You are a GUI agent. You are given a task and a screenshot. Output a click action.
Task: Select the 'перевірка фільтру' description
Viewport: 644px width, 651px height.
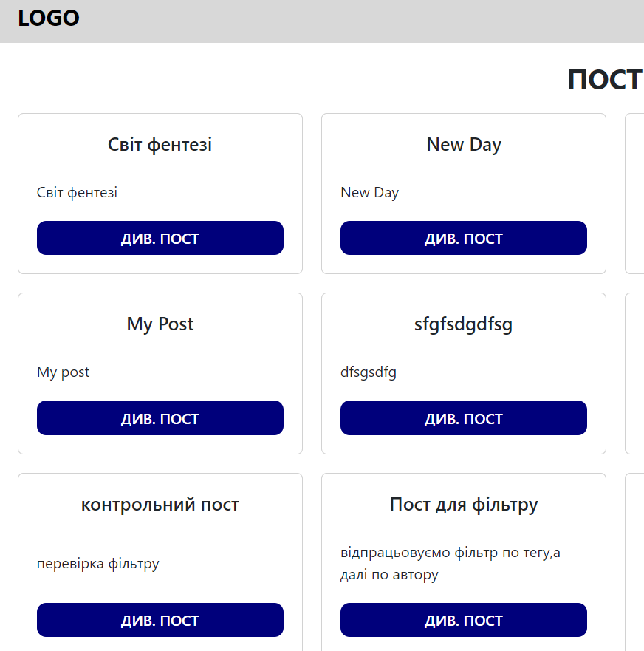point(98,564)
